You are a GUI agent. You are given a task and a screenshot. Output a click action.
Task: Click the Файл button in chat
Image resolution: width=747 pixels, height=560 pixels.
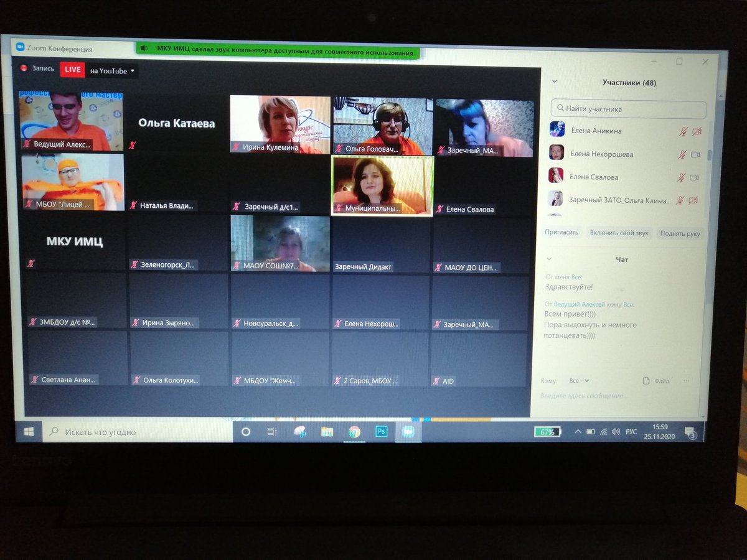click(656, 381)
